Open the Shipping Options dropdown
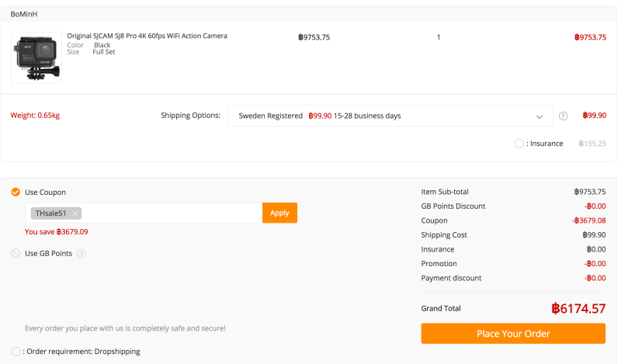 [x=390, y=116]
